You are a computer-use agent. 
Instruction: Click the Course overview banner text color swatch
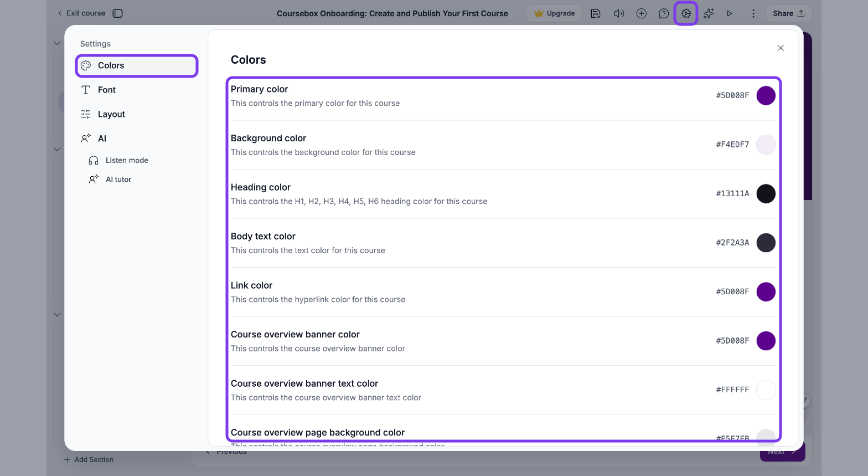pyautogui.click(x=766, y=390)
